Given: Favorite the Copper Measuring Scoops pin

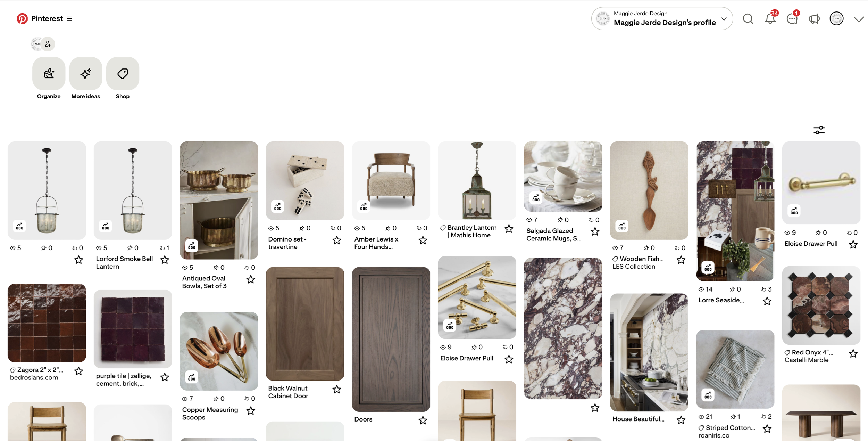Looking at the screenshot, I should click(251, 411).
